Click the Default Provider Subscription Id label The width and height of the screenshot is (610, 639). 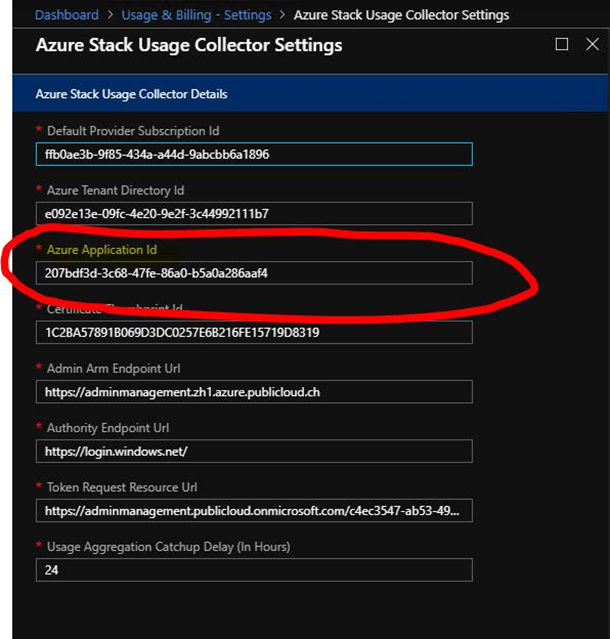tap(133, 131)
